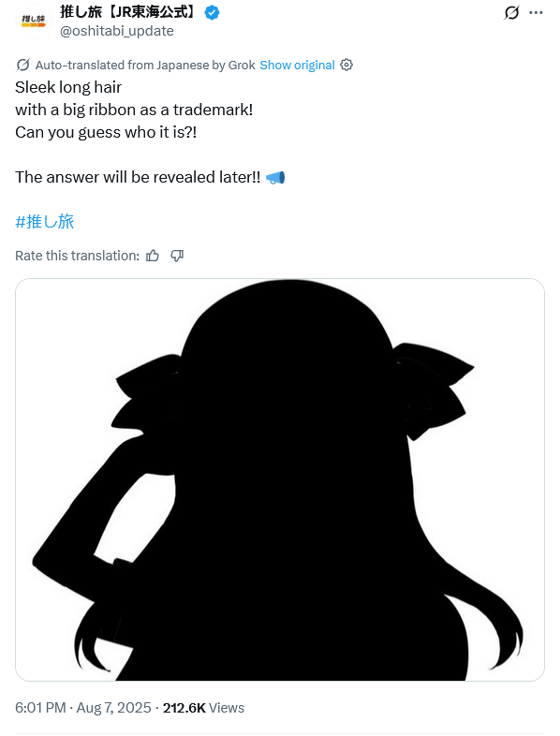560x736 pixels.
Task: Click the Grok icon at top right
Action: (511, 13)
